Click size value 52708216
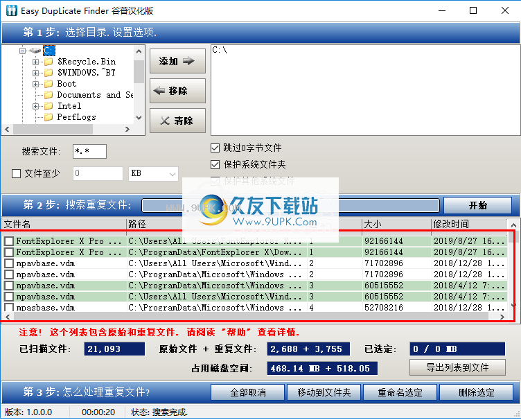 (x=383, y=307)
